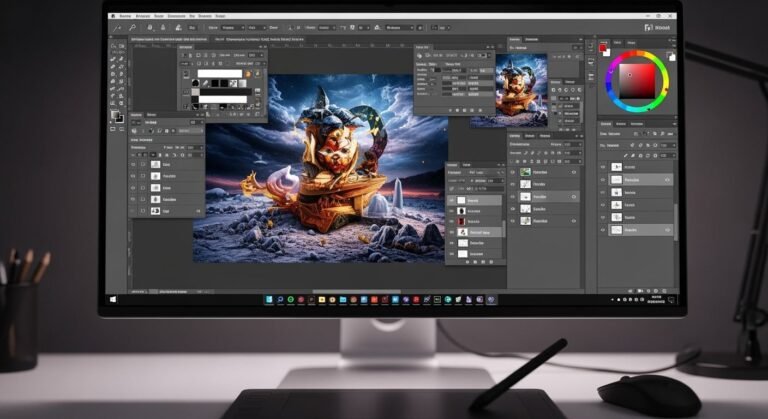Pick a shade in the red saturation square
The height and width of the screenshot is (419, 768).
(x=637, y=81)
